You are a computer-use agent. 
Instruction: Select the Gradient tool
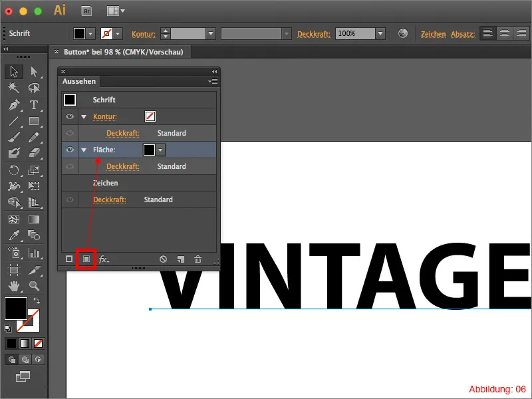point(34,219)
